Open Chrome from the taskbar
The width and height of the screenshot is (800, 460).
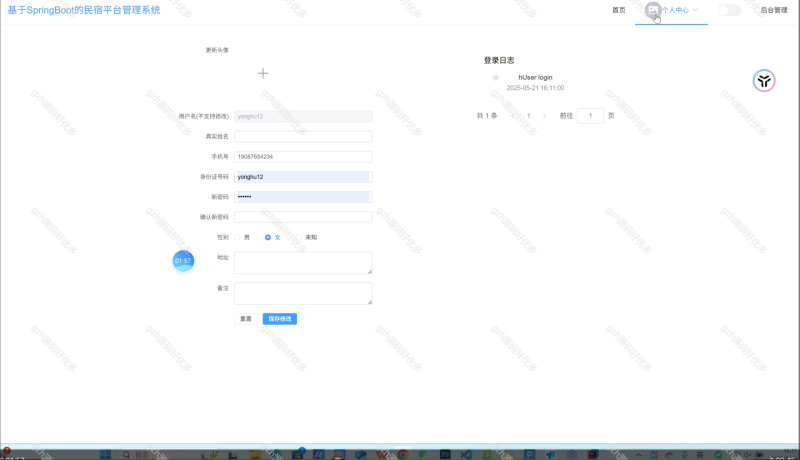(403, 454)
